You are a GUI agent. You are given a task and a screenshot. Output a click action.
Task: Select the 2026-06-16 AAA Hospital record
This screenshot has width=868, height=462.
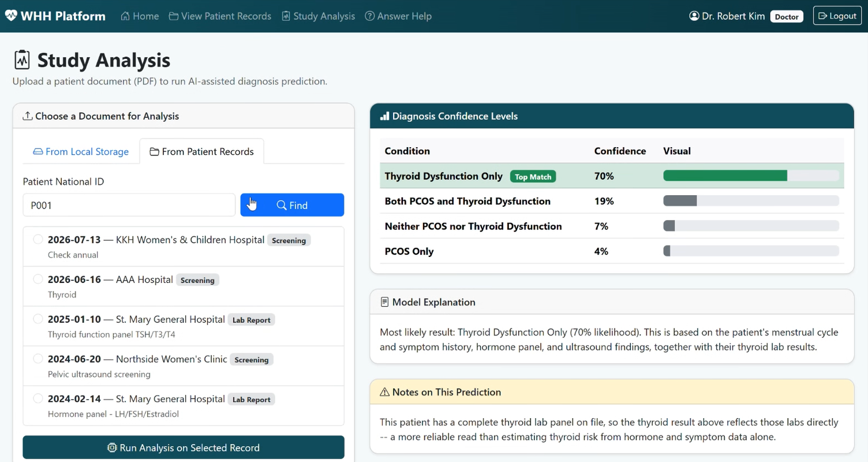[x=38, y=279]
